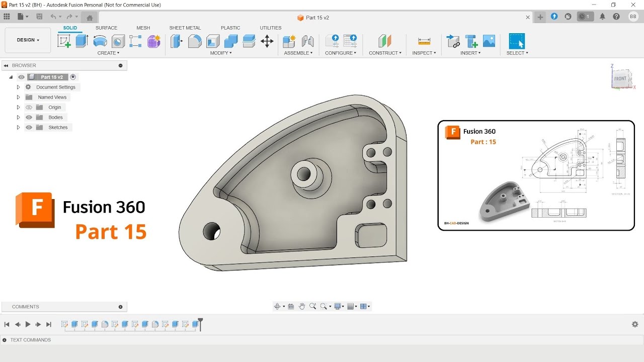Toggle the activate radio button beside Part 15 v2
Image resolution: width=644 pixels, height=362 pixels.
(73, 77)
